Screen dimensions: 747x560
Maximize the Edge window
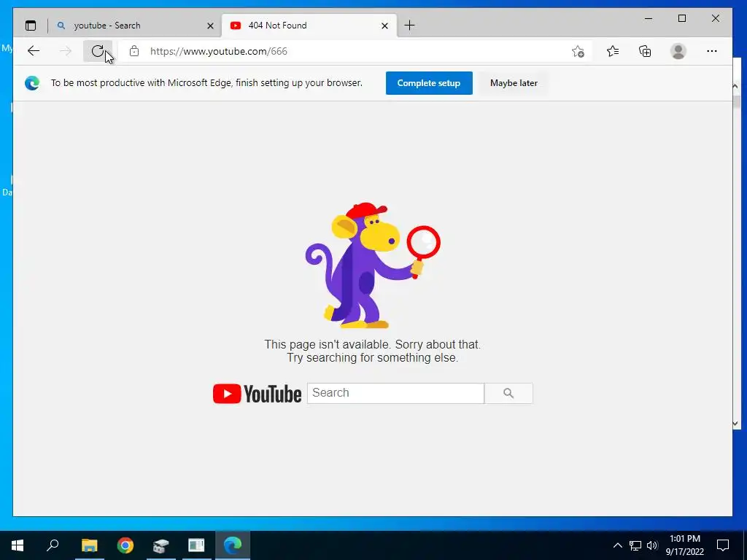(x=682, y=18)
